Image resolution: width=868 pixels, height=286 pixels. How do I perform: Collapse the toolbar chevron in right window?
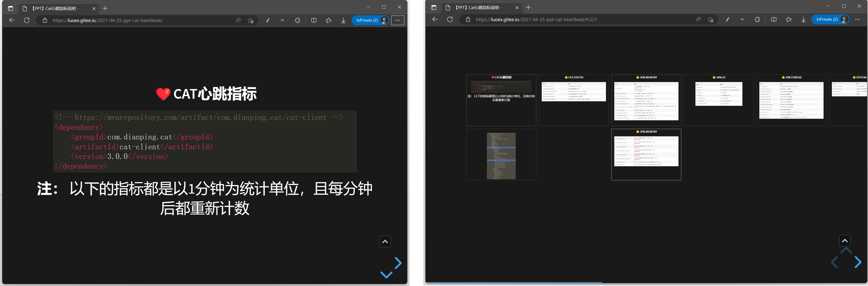tap(742, 20)
